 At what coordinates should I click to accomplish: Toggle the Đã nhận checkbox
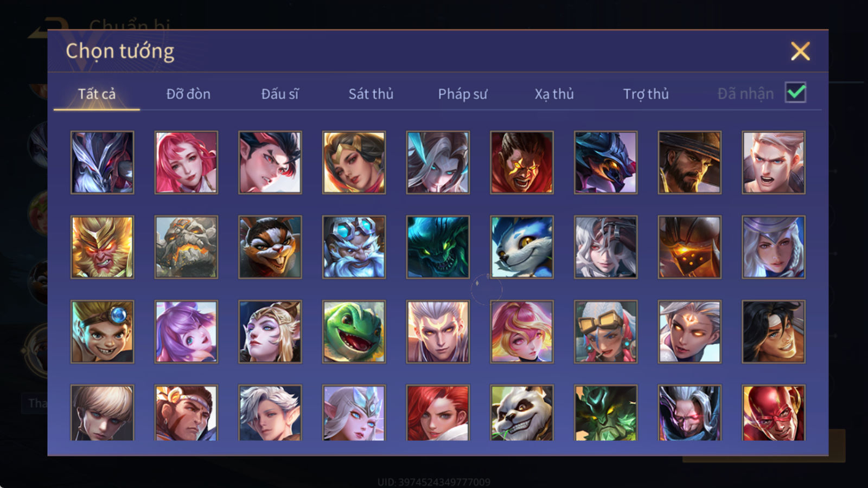[795, 93]
